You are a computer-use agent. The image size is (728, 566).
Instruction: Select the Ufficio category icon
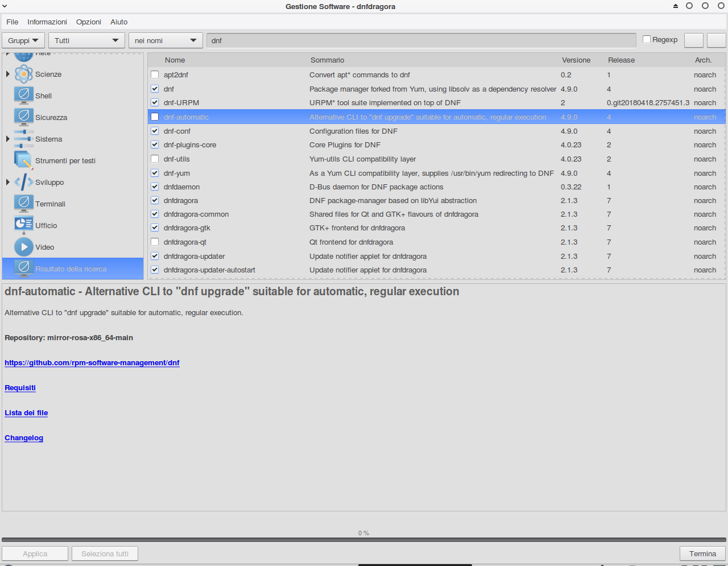tap(23, 225)
